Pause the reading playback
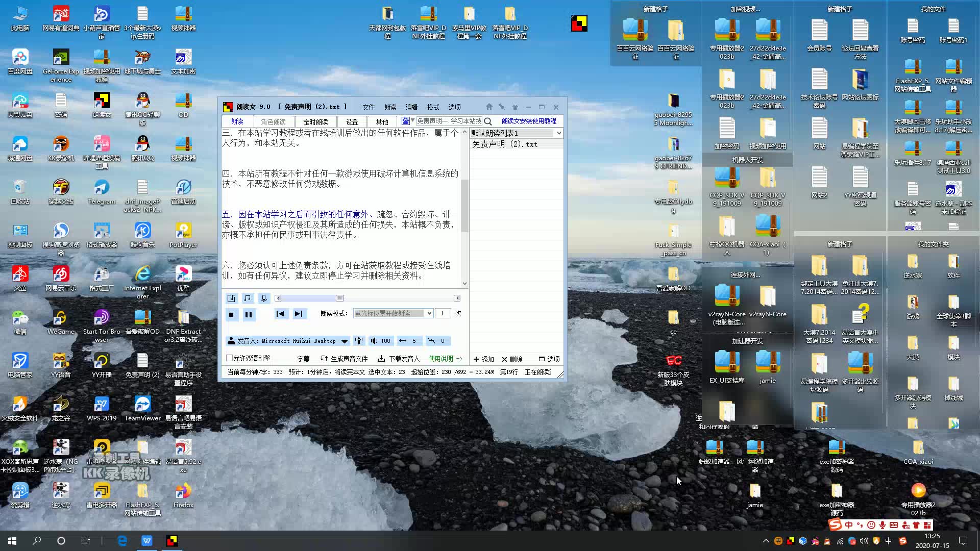This screenshot has height=551, width=980. pyautogui.click(x=249, y=314)
